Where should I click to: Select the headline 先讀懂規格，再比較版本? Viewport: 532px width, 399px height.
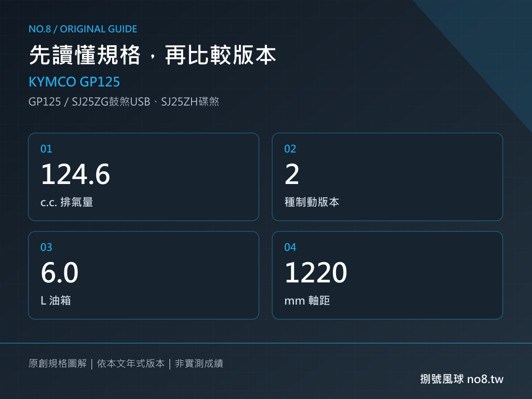click(153, 56)
